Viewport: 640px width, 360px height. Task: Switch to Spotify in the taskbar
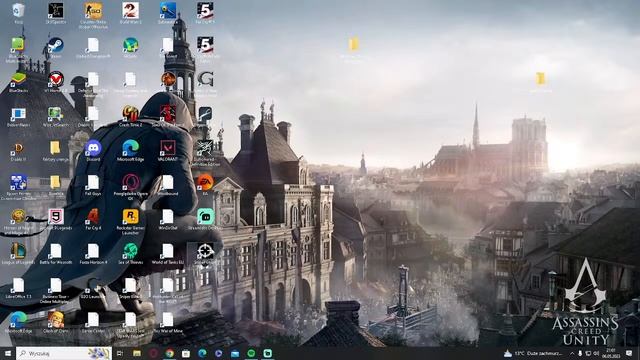[251, 353]
